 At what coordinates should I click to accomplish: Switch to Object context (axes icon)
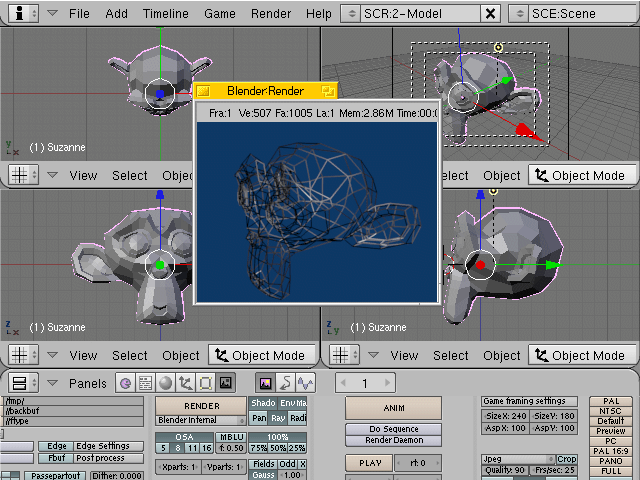[185, 383]
